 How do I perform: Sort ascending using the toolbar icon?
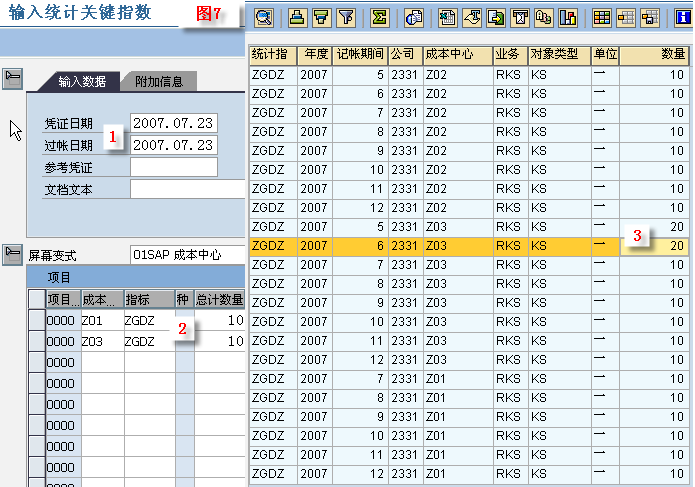(x=297, y=18)
